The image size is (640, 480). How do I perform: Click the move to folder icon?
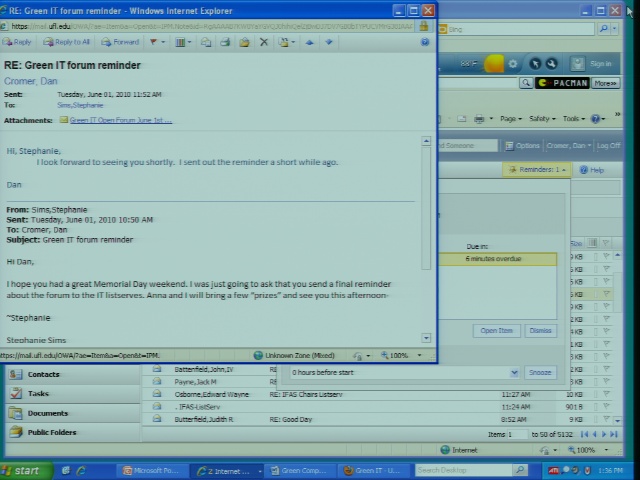point(244,42)
